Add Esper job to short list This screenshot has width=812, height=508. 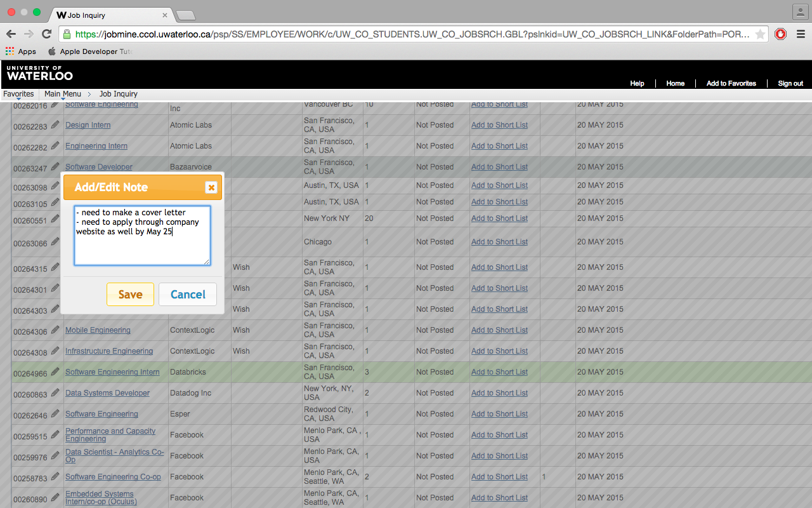tap(499, 414)
